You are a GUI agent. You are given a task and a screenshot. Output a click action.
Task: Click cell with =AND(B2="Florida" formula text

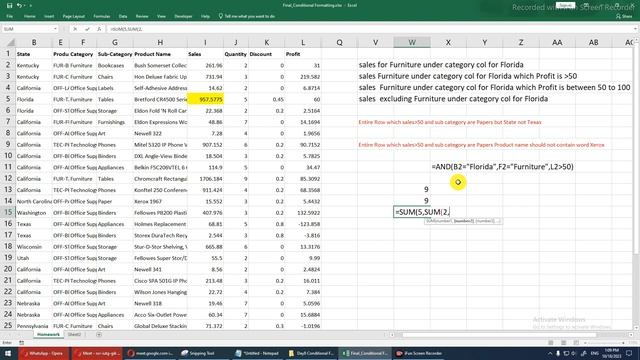[502, 167]
